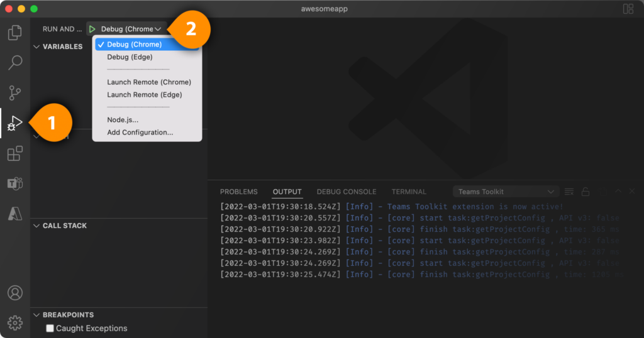
Task: Open the Azure view icon
Action: pyautogui.click(x=14, y=214)
